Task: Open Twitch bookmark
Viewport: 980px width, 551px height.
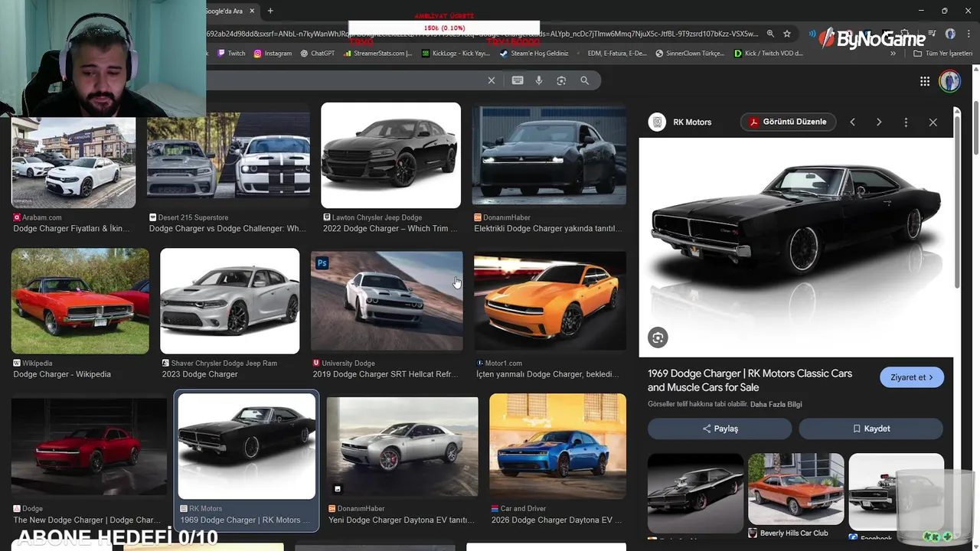Action: click(x=231, y=54)
